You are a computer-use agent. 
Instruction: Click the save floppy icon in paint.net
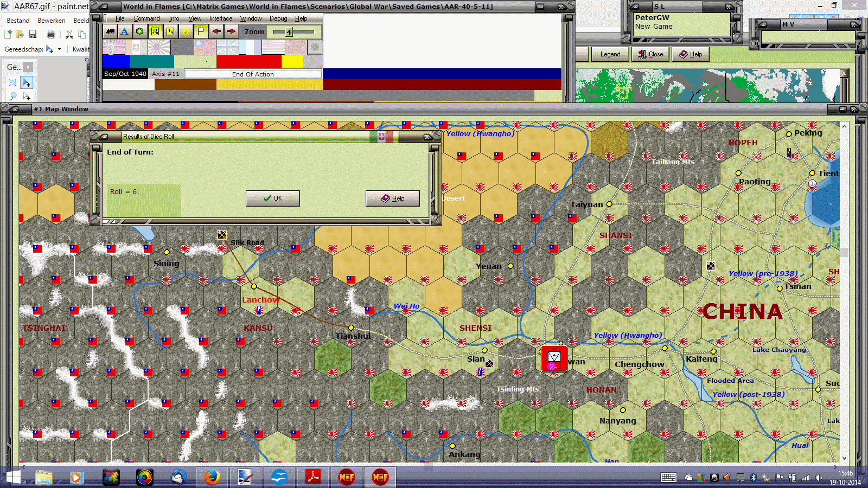pyautogui.click(x=33, y=34)
